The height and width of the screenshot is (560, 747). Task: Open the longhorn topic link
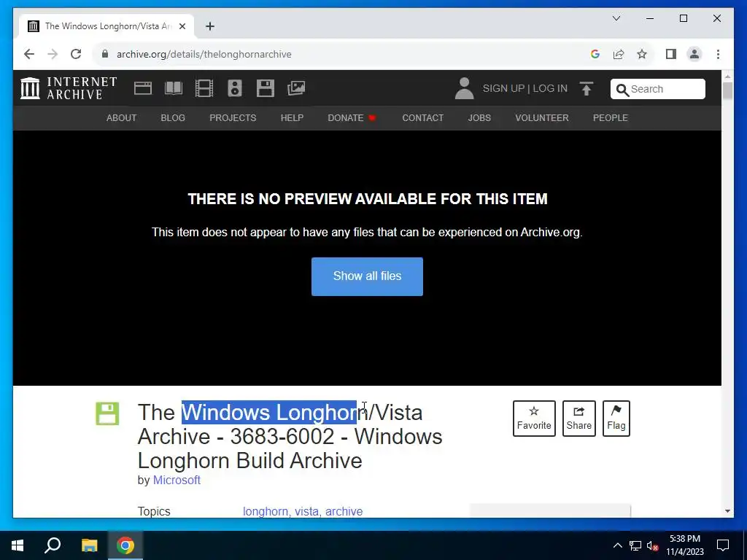[266, 511]
